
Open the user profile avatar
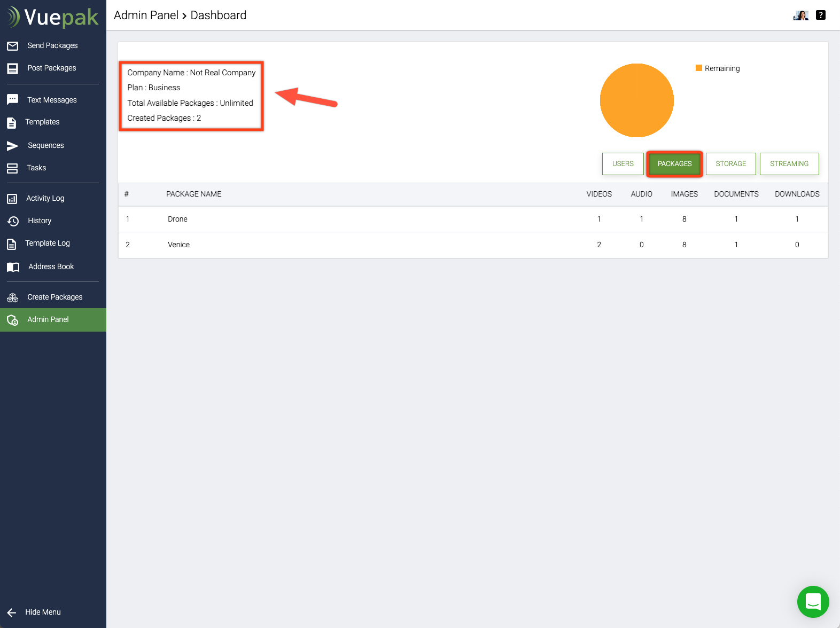click(x=801, y=15)
